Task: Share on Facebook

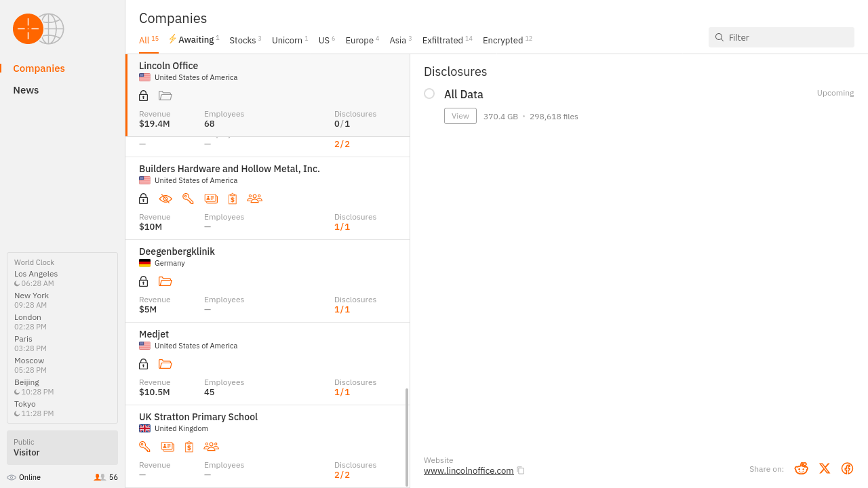Action: click(847, 468)
